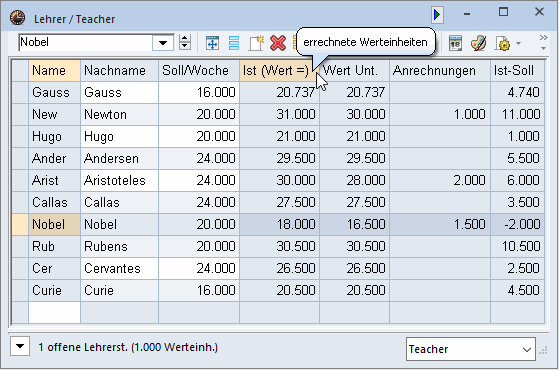The image size is (559, 370).
Task: Click Andersen's Ist value 29.500
Action: point(280,159)
